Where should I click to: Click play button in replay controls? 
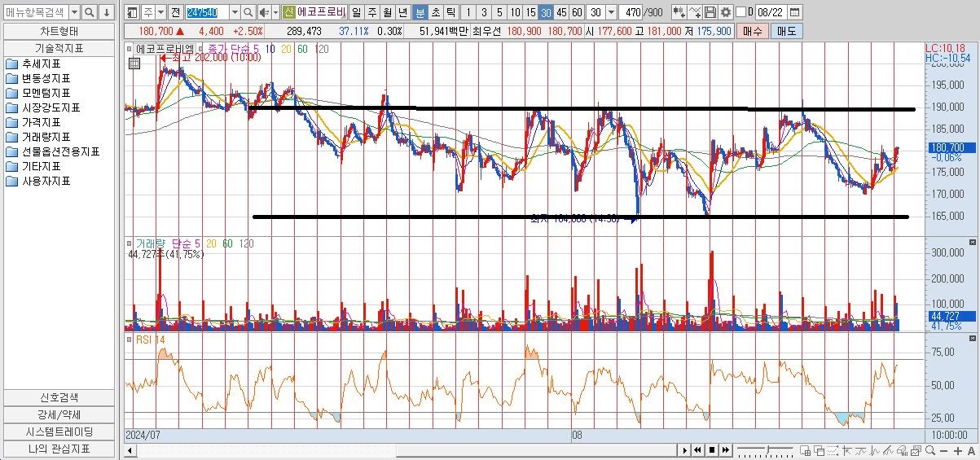(x=685, y=450)
